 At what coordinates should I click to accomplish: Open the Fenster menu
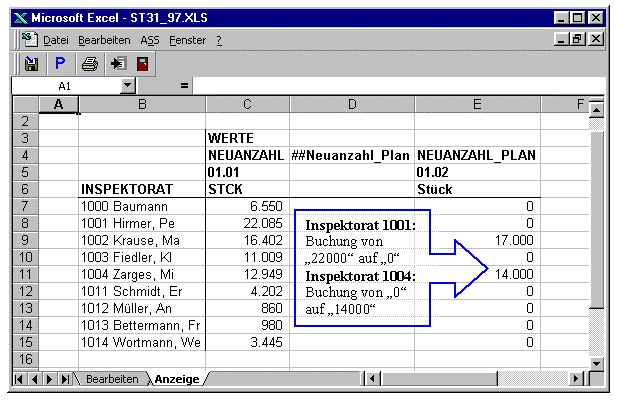point(188,39)
